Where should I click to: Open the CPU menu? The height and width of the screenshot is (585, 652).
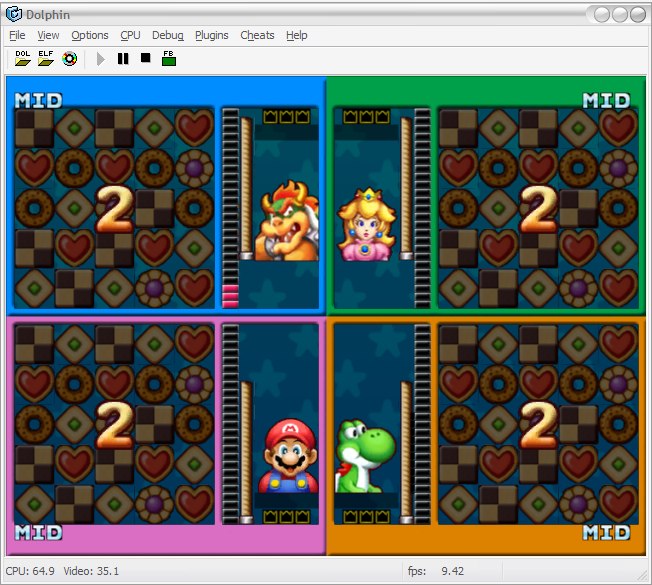130,35
